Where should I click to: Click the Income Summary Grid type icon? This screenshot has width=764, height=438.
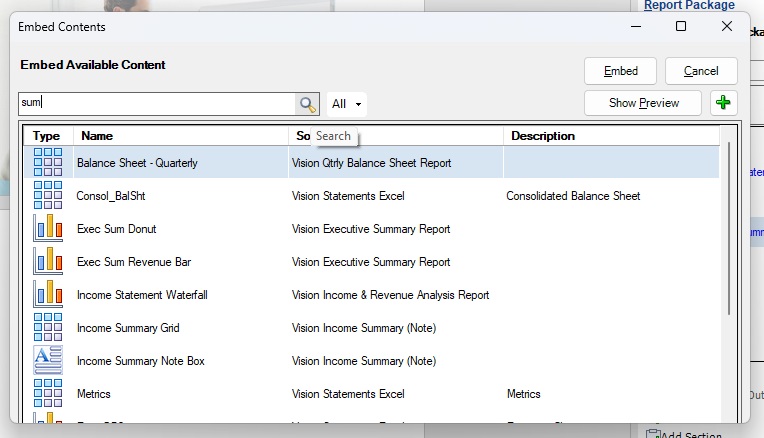click(x=48, y=328)
